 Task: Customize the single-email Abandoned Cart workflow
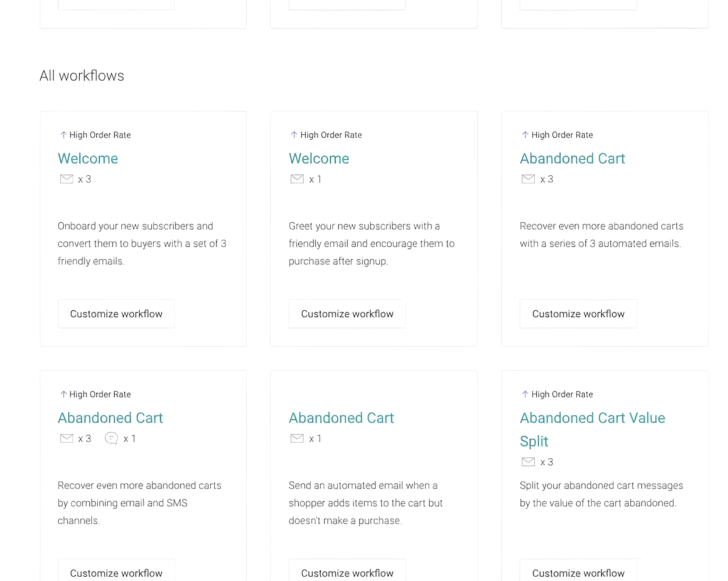click(347, 571)
